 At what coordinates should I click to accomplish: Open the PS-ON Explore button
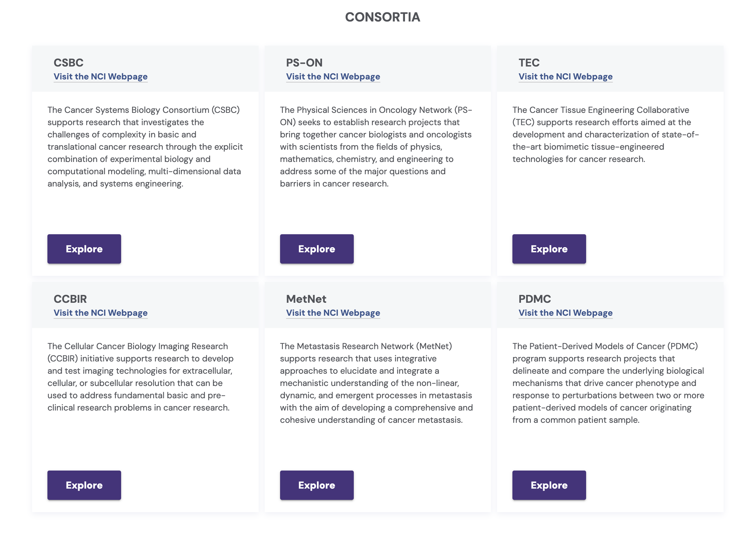(317, 249)
